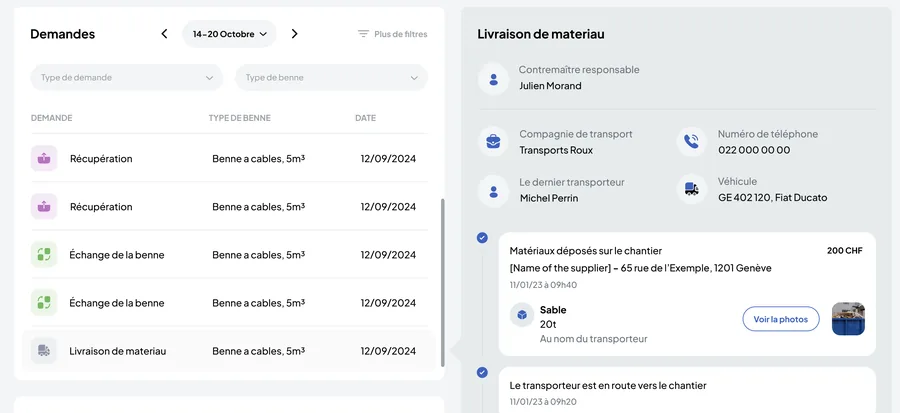Image resolution: width=900 pixels, height=413 pixels.
Task: Click timestamp 11/01/23 à 09h40
Action: 543,285
